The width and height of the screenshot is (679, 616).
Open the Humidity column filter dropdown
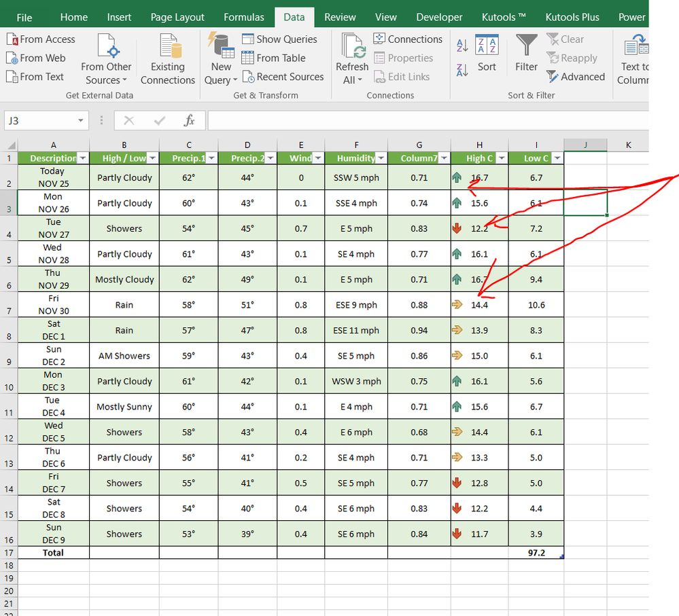coord(381,158)
